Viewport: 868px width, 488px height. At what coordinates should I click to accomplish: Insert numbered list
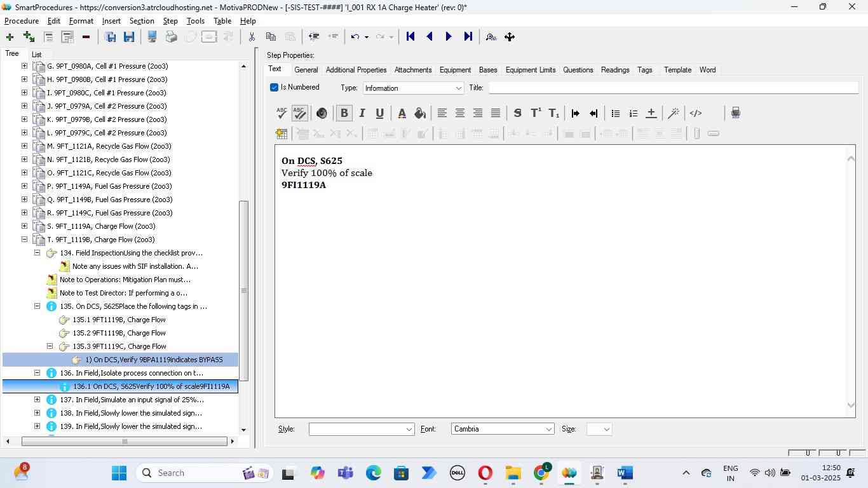coord(633,113)
